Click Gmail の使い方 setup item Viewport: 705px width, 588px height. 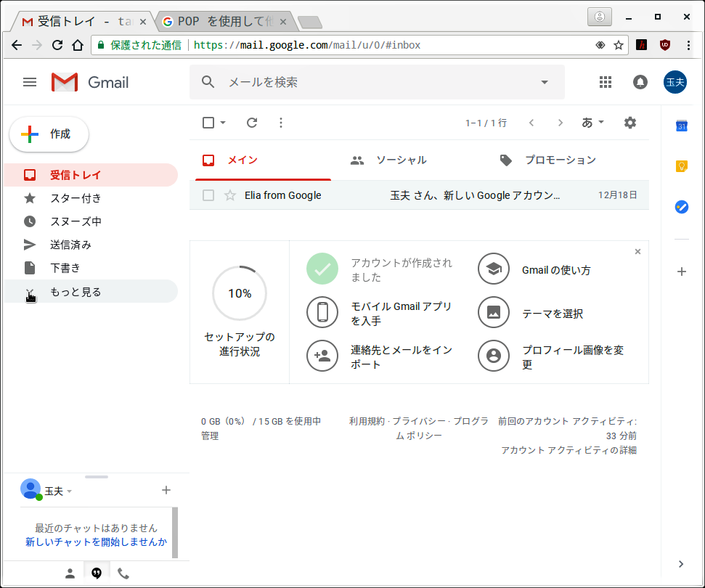[x=534, y=270]
